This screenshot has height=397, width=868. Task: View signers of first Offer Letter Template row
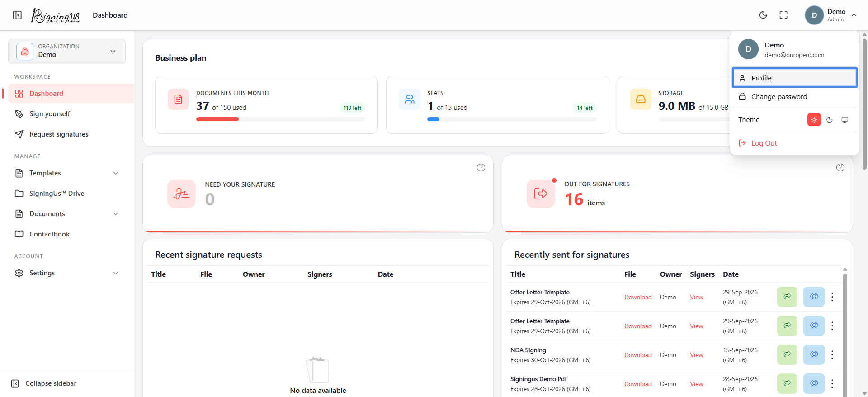(696, 297)
